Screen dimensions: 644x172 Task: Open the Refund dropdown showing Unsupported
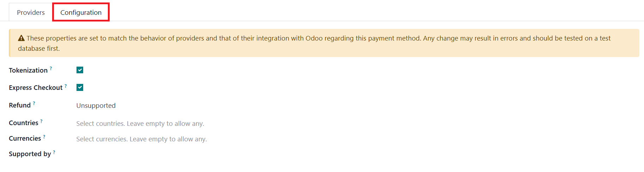coord(96,105)
